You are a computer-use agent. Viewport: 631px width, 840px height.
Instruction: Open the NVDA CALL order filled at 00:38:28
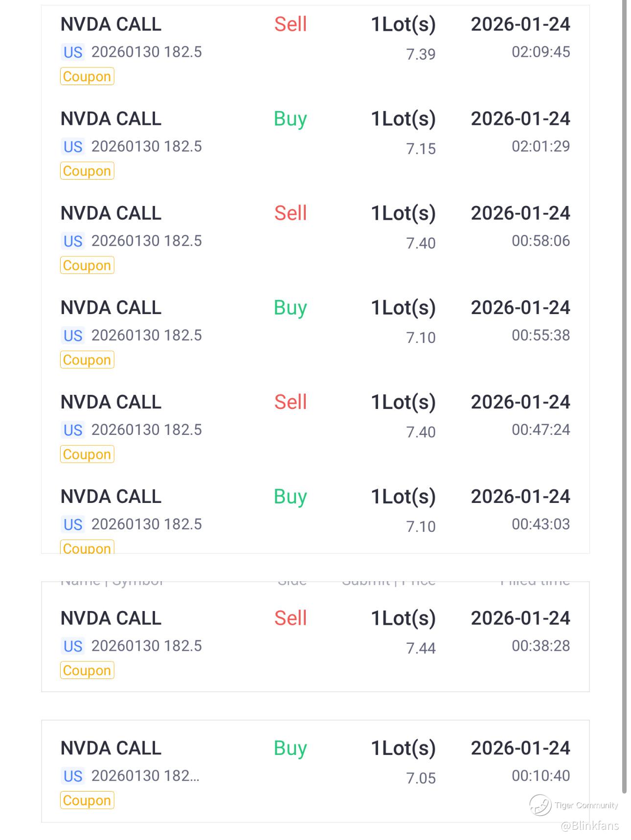(111, 618)
